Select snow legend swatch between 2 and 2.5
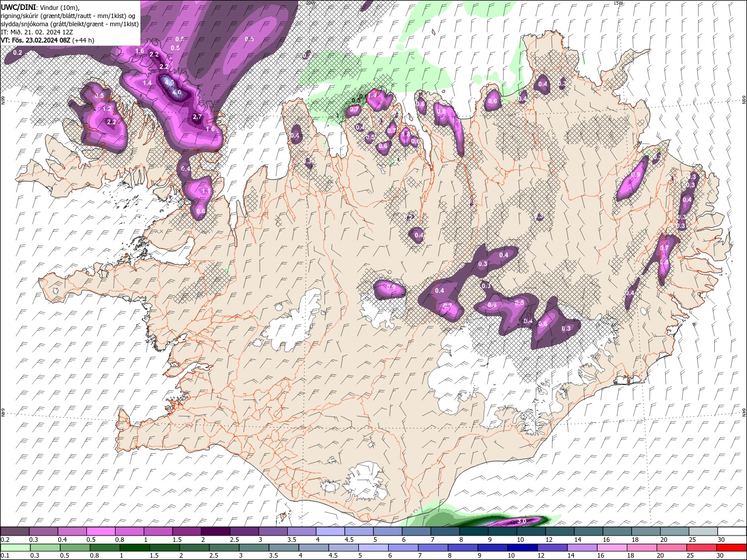The height and width of the screenshot is (560, 747). pyautogui.click(x=215, y=531)
